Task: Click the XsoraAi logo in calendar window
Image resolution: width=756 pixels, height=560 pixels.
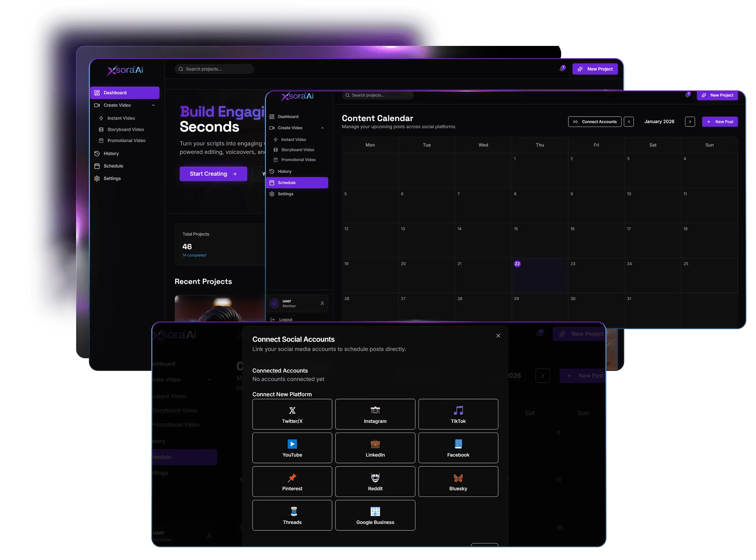Action: (x=297, y=96)
